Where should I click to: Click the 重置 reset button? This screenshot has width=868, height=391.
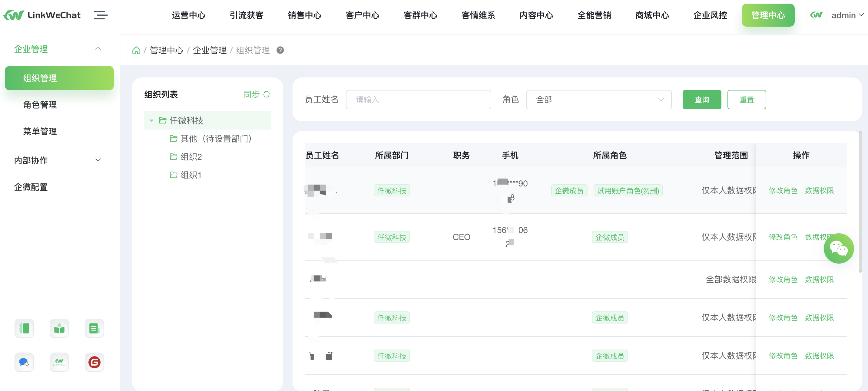746,99
